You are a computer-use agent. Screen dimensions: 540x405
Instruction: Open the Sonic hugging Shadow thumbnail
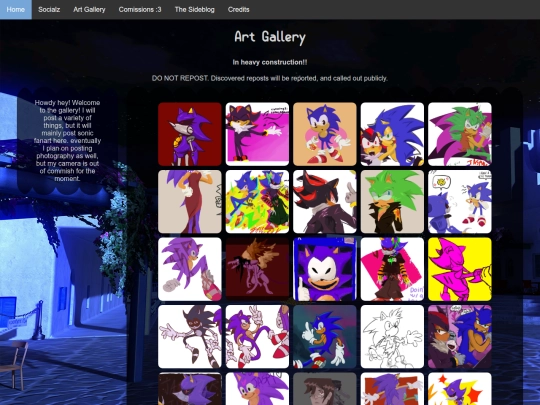pyautogui.click(x=392, y=134)
